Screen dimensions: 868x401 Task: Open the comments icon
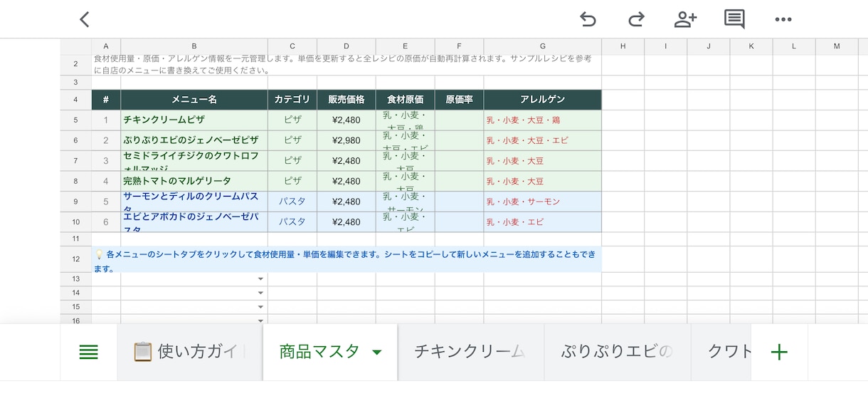pyautogui.click(x=734, y=19)
